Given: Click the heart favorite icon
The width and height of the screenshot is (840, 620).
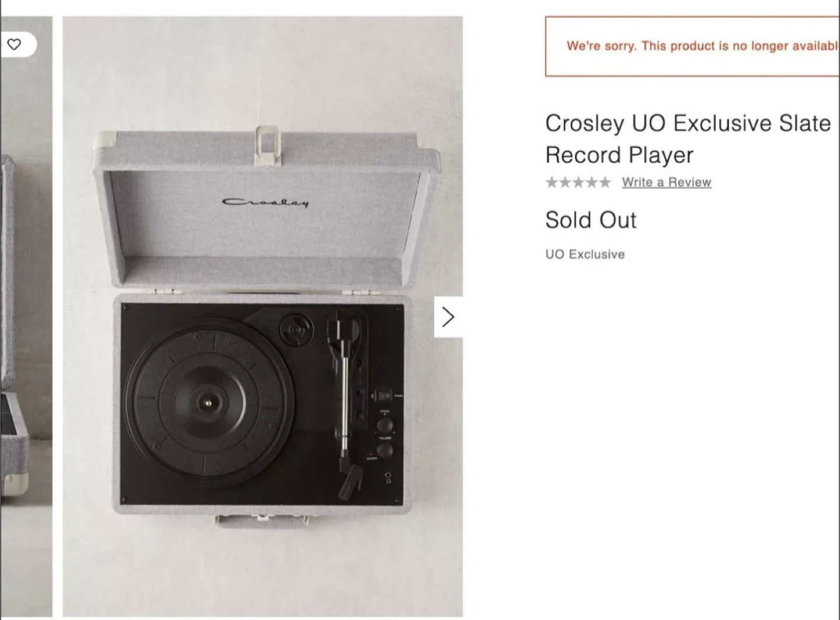Looking at the screenshot, I should pyautogui.click(x=15, y=44).
